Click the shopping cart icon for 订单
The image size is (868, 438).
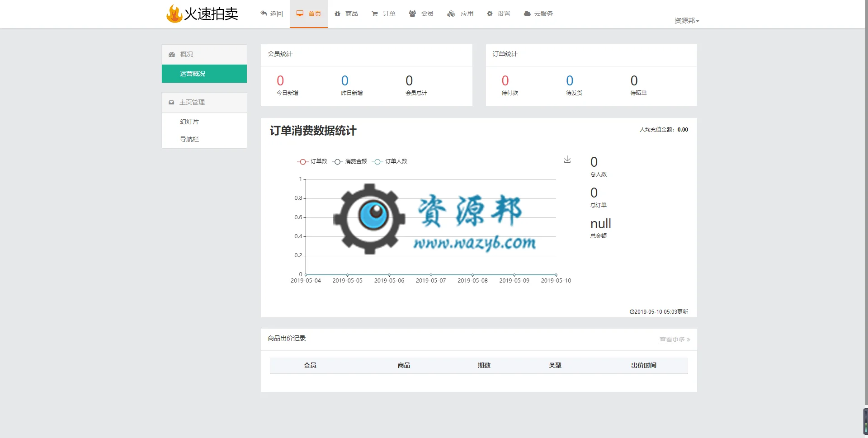pyautogui.click(x=375, y=14)
